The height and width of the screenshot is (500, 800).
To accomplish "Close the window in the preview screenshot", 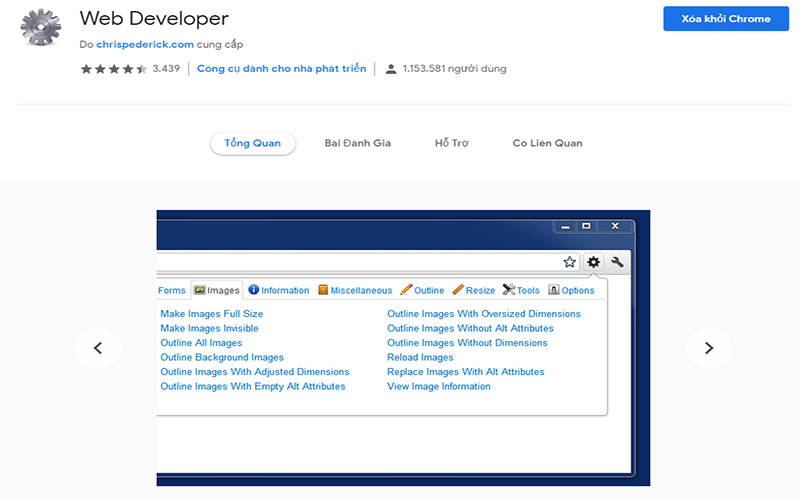I will pos(615,226).
